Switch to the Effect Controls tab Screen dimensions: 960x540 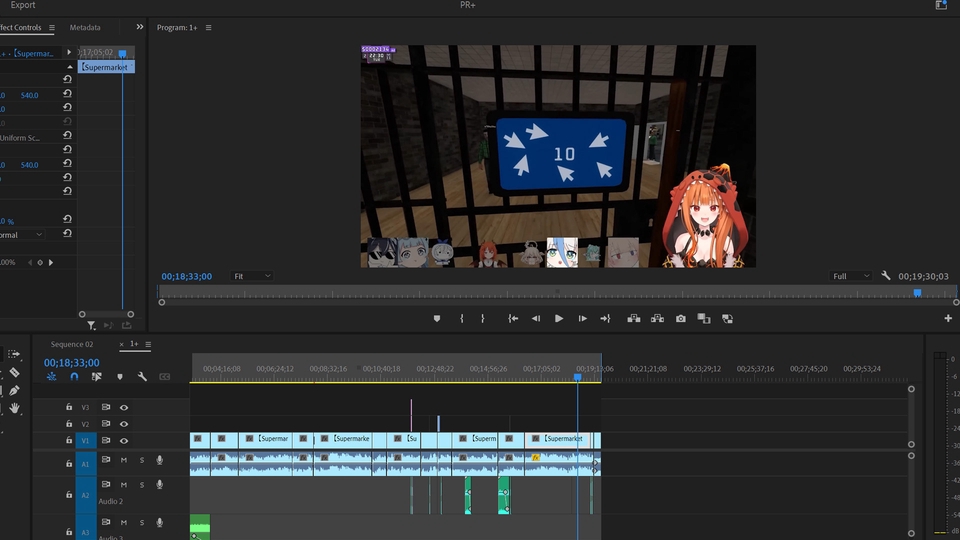click(21, 28)
